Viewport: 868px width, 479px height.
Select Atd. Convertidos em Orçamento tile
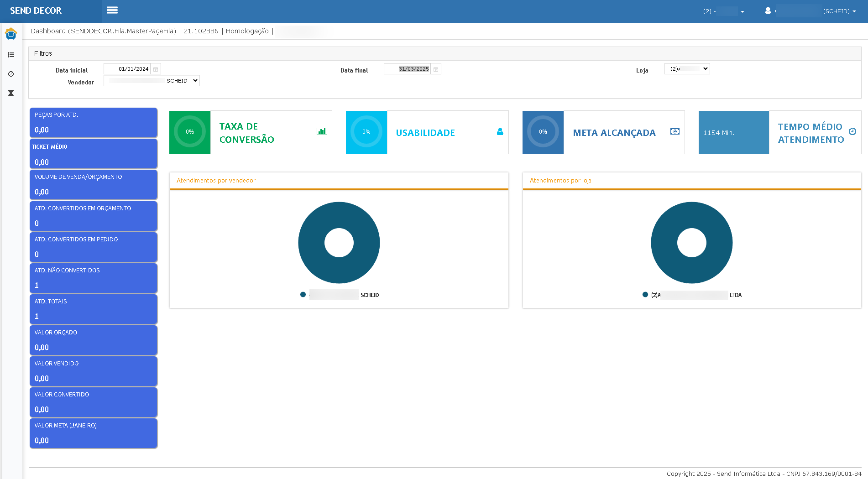click(94, 216)
